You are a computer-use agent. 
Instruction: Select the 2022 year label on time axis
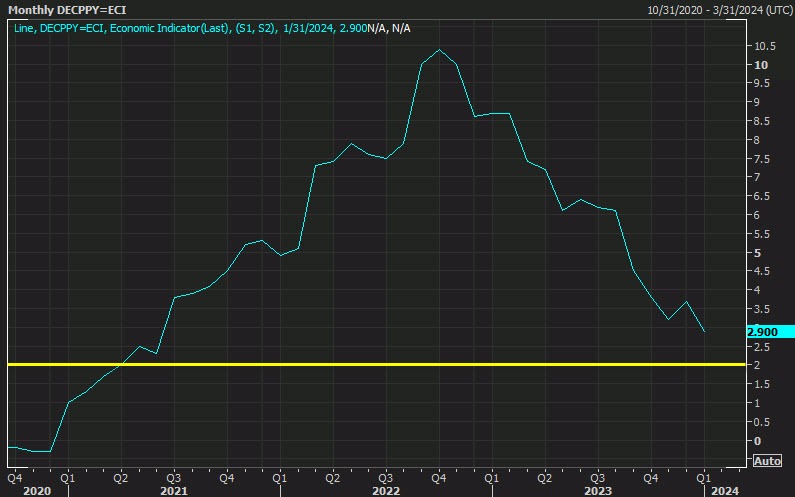click(x=384, y=491)
